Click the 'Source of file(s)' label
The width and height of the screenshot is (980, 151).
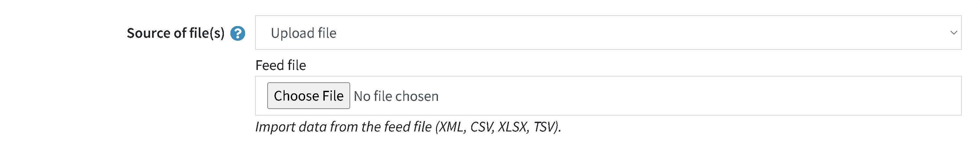(x=175, y=33)
